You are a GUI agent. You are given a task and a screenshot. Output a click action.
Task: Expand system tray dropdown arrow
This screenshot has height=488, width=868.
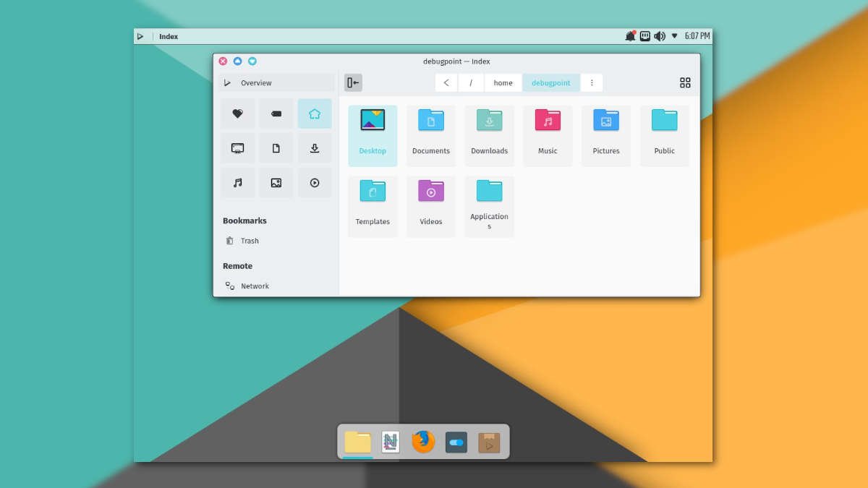[x=674, y=35]
